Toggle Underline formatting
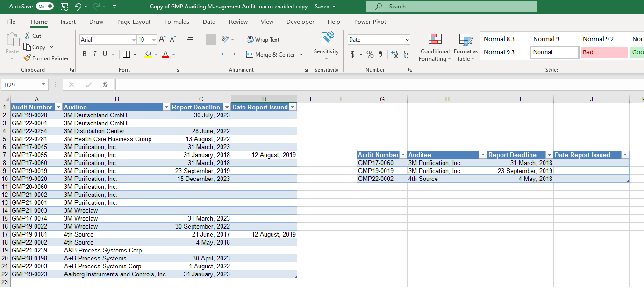Viewport: 644px width, 303px height. point(105,54)
